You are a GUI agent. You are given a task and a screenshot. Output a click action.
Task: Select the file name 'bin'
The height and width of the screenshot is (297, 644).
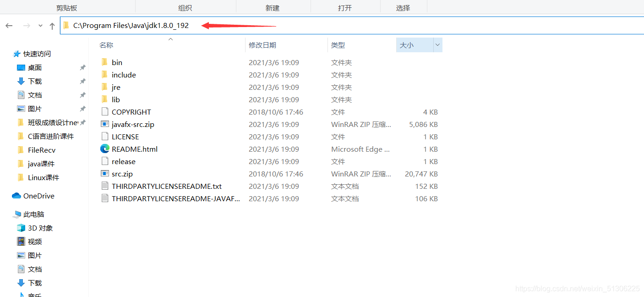coord(117,62)
